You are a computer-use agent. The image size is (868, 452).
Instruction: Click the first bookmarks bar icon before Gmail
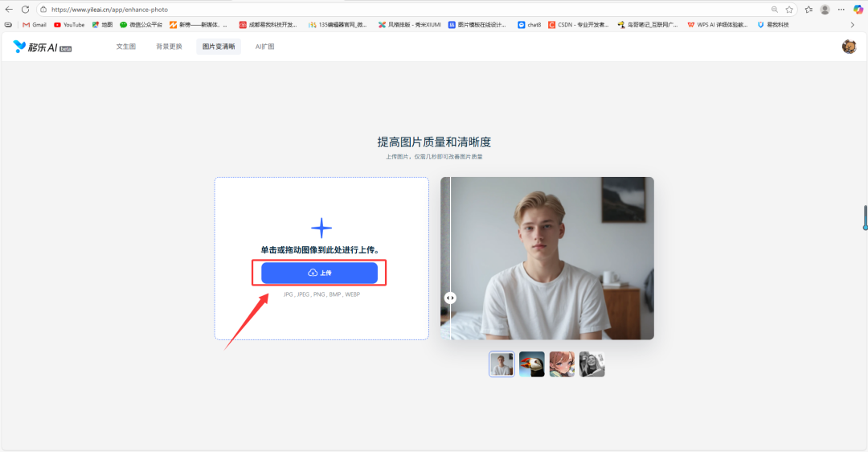click(x=8, y=25)
